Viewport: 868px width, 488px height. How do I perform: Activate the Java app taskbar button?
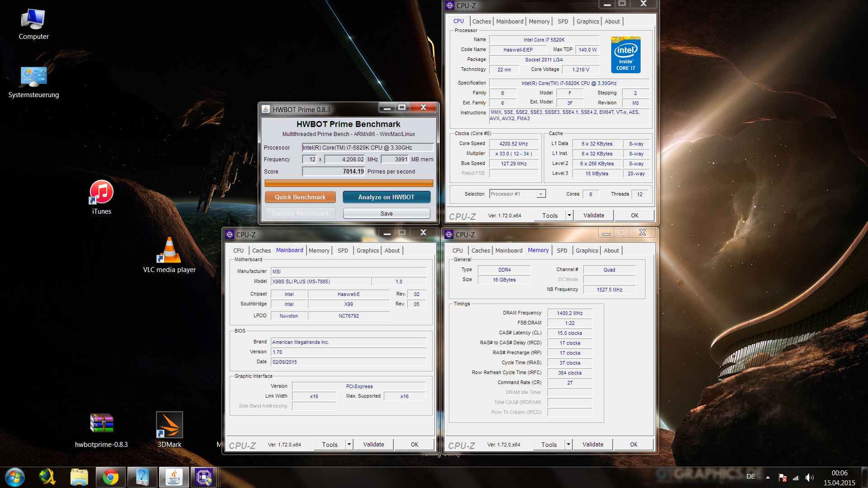click(x=174, y=477)
